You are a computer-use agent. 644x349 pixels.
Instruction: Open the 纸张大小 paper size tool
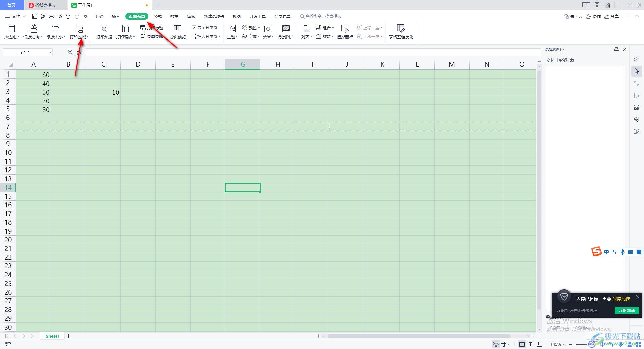(x=56, y=32)
